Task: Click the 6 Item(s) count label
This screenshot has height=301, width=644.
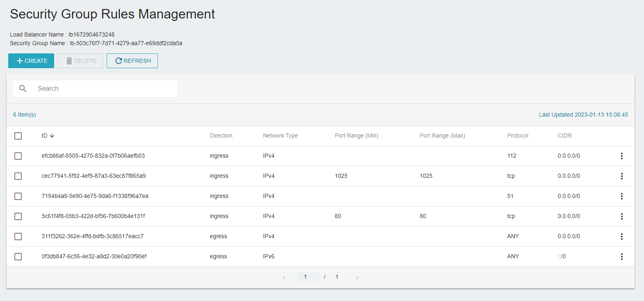Action: (x=25, y=115)
